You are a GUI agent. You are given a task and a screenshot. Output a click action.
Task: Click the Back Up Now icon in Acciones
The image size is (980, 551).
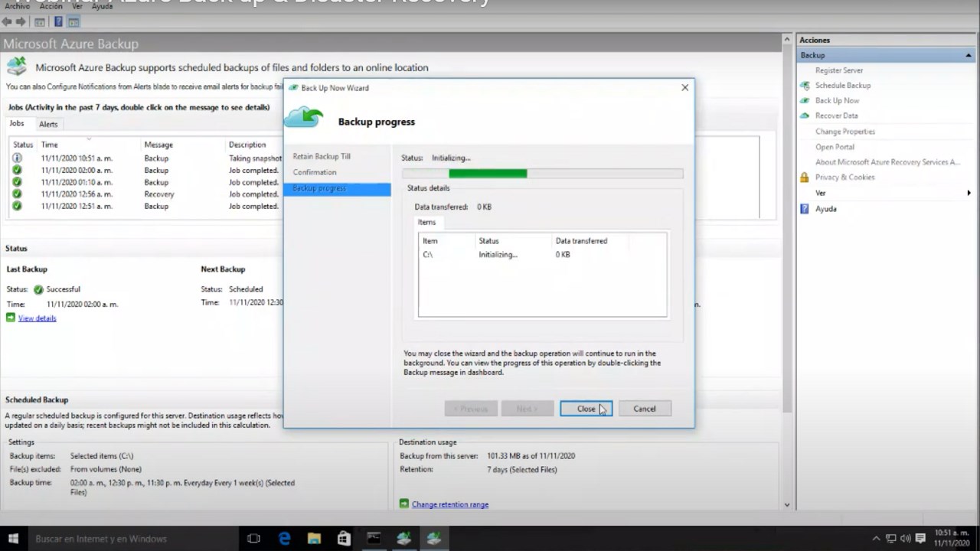805,100
